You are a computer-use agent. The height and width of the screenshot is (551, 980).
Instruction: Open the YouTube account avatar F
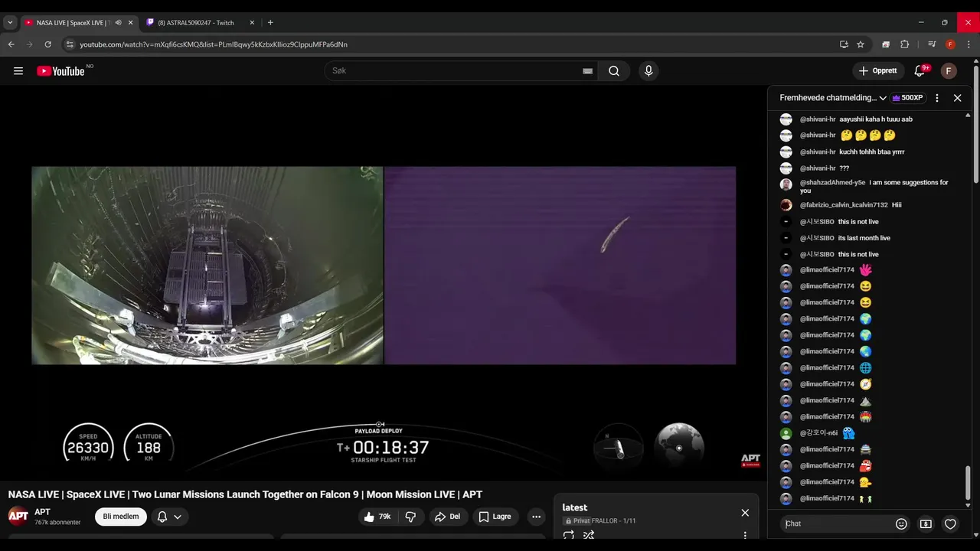coord(949,71)
